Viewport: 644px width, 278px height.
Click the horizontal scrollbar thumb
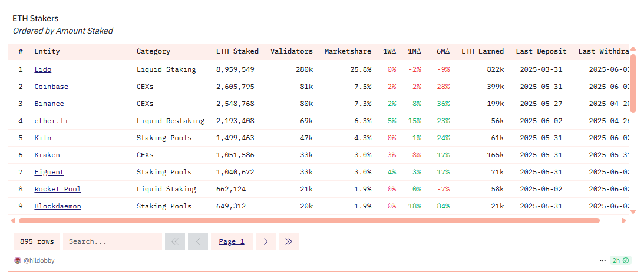pyautogui.click(x=309, y=220)
